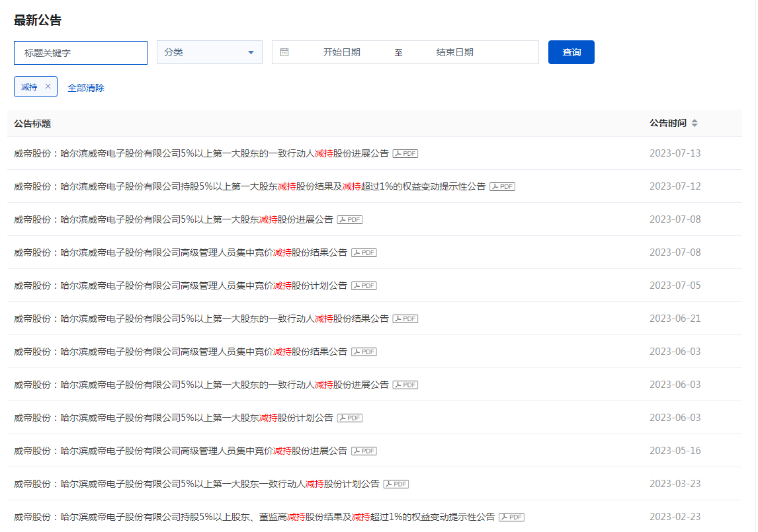The width and height of the screenshot is (758, 532).
Task: Open PDF icon of 2023-07-12 announcement
Action: click(x=502, y=186)
